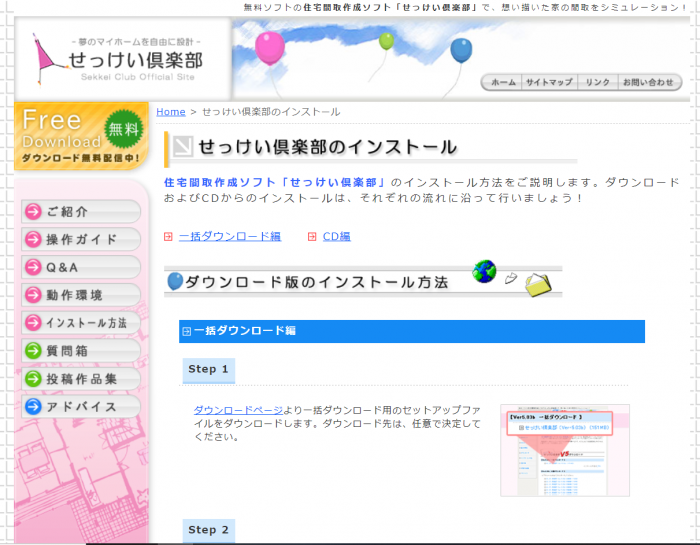The image size is (700, 545).
Task: Follow the 一括ダウンロード編 anchor link
Action: (x=230, y=237)
